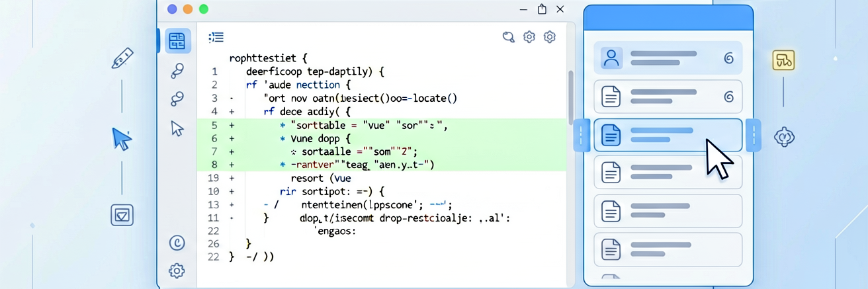
Task: Click the share icon in window title bar
Action: click(542, 9)
